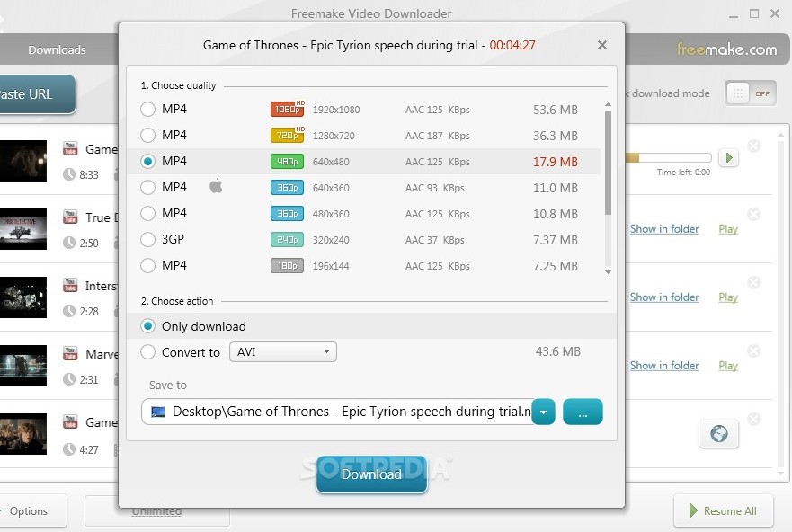Click the Game 8:33 video thumbnail
This screenshot has width=792, height=532.
[23, 161]
